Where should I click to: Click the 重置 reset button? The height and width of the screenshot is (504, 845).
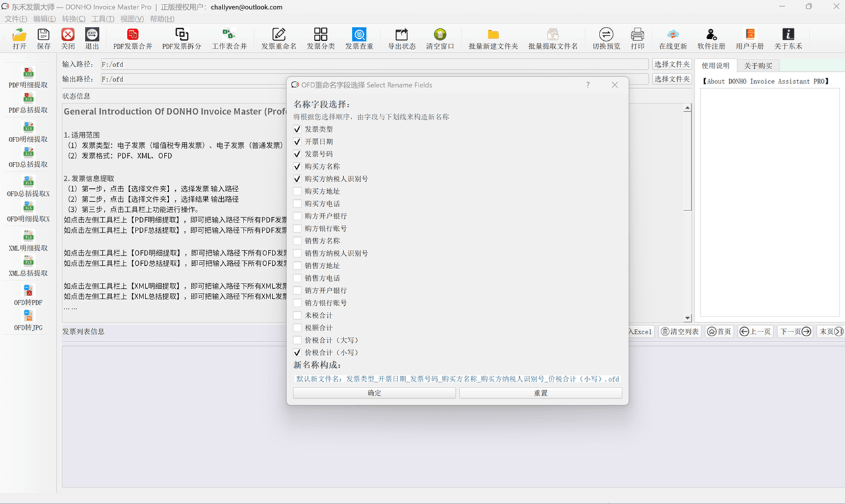[x=540, y=393]
